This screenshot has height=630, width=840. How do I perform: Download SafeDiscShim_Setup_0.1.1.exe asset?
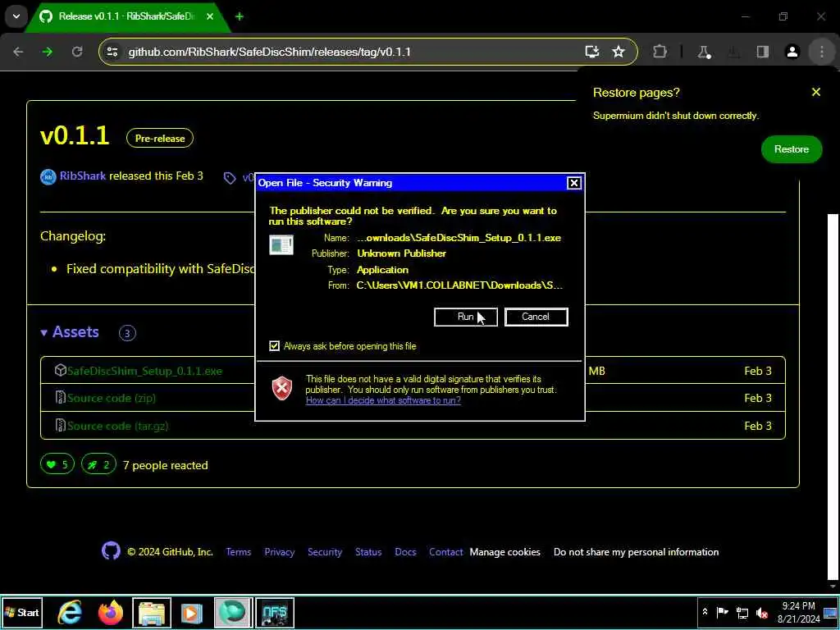144,371
